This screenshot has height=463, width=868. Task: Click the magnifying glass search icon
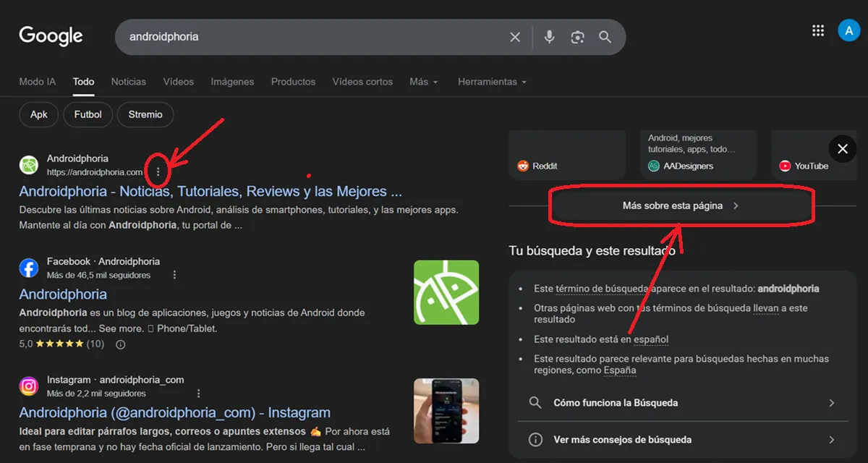click(x=605, y=37)
